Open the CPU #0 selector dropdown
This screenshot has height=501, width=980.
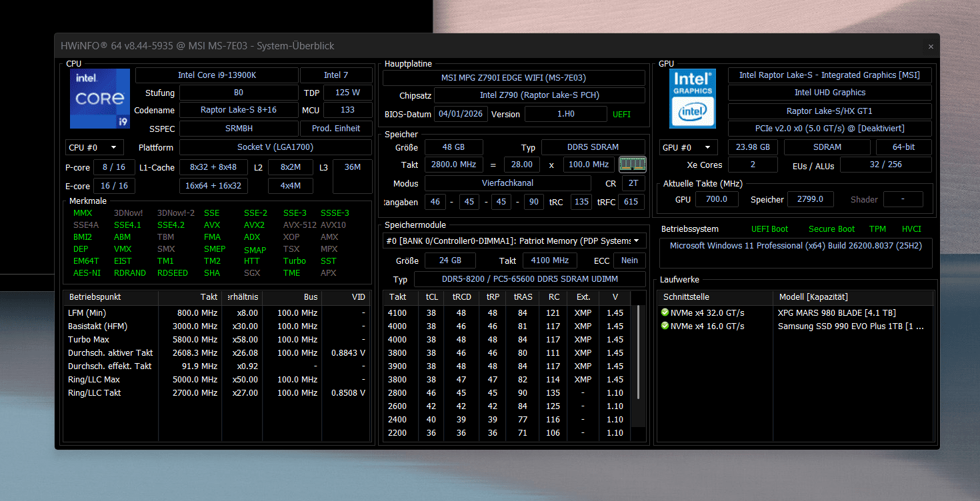[x=95, y=147]
